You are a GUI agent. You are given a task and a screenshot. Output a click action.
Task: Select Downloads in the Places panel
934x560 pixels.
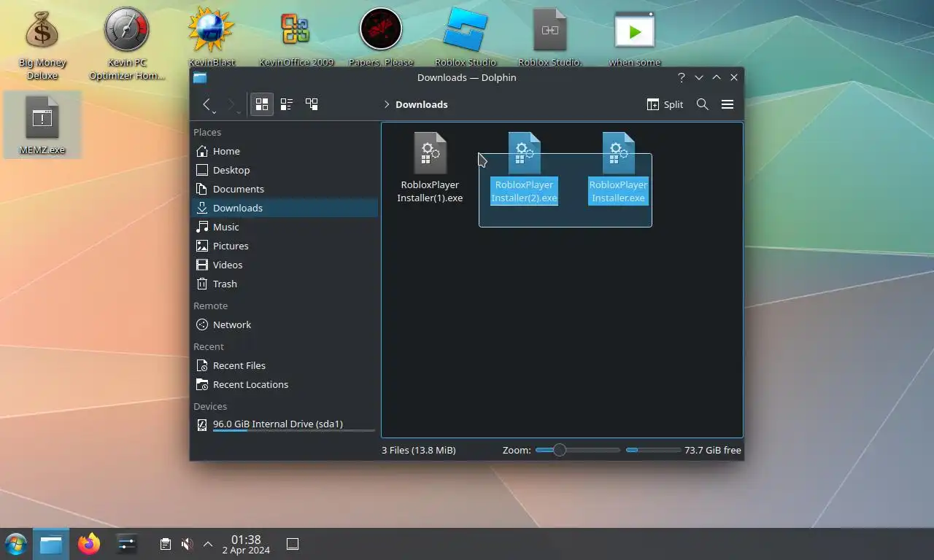point(285,208)
